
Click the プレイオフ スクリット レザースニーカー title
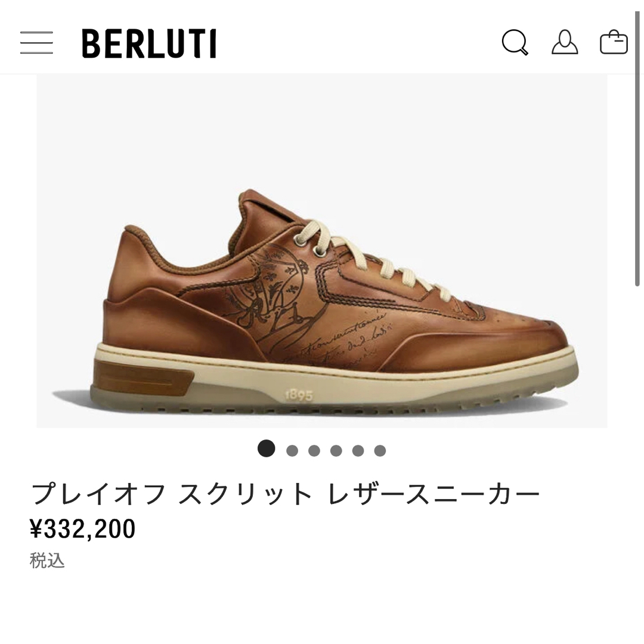pos(286,494)
